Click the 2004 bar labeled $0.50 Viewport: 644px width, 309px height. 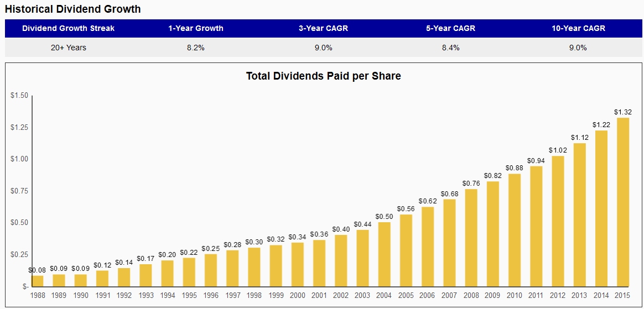[x=385, y=254]
